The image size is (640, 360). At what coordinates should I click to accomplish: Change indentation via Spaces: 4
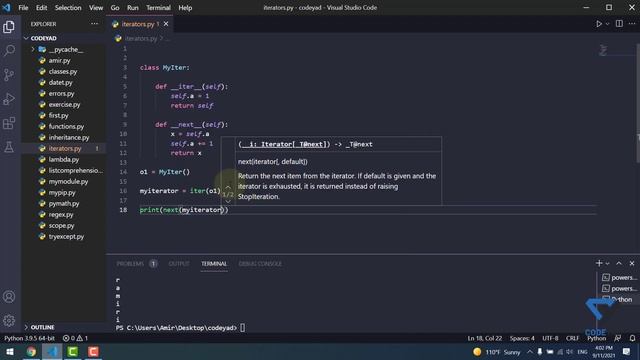coord(522,338)
